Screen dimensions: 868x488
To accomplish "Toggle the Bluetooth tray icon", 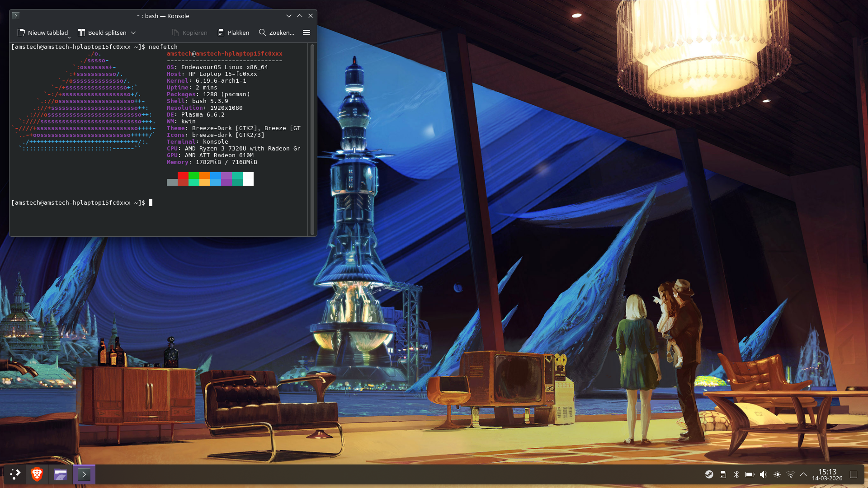I will pyautogui.click(x=736, y=474).
